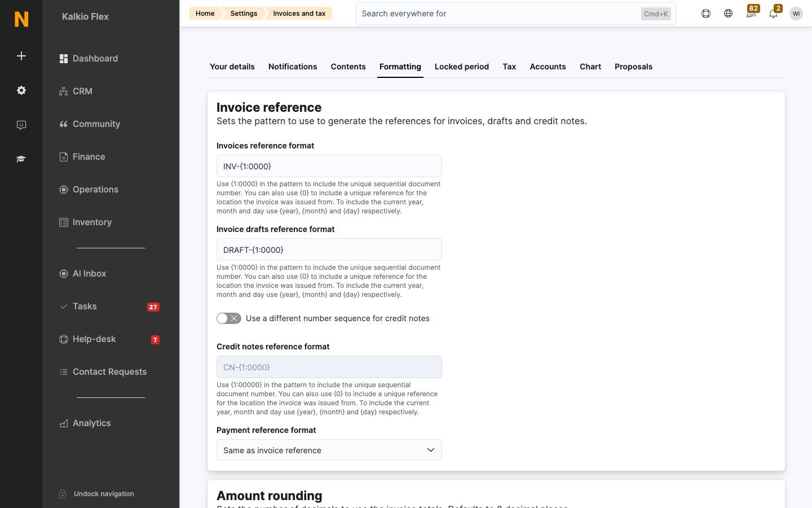Open Inventory in the sidebar
The width and height of the screenshot is (812, 508).
tap(86, 222)
